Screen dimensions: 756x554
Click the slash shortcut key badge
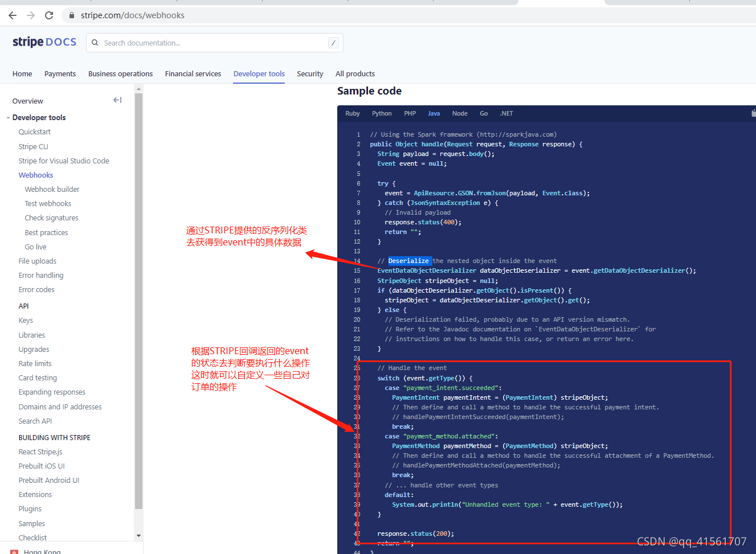(333, 43)
